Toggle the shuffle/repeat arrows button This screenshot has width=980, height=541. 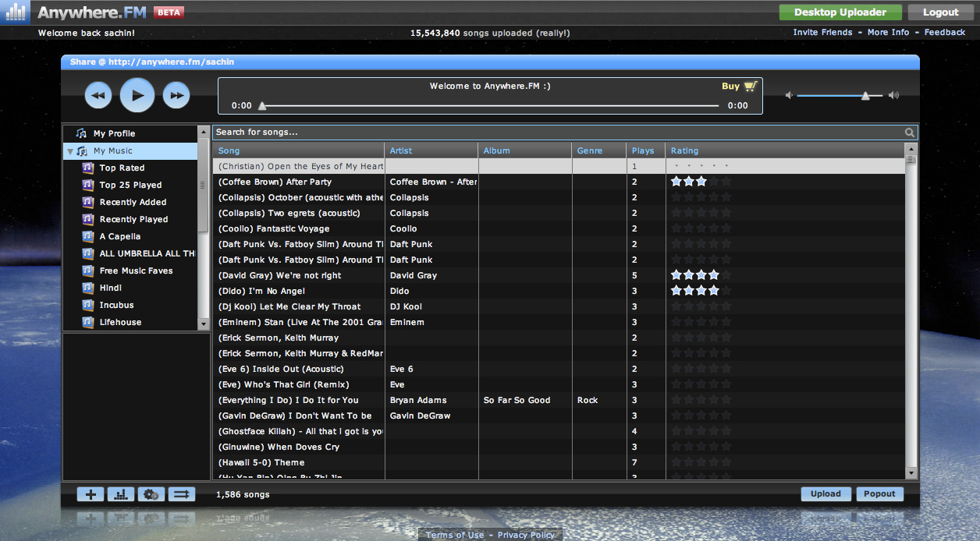[x=182, y=494]
